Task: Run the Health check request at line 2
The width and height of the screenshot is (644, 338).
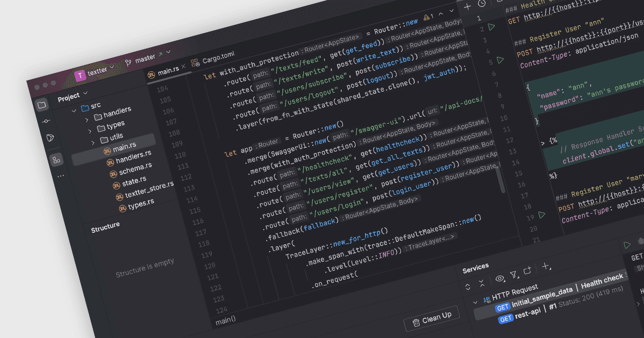Action: click(492, 26)
